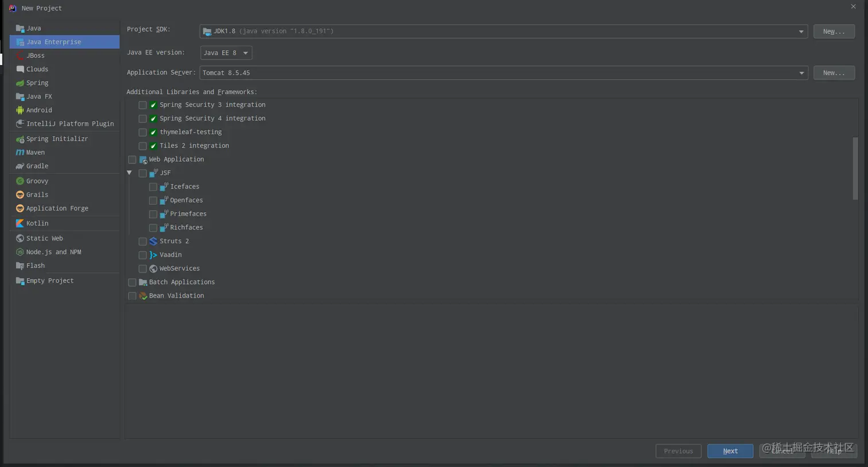The height and width of the screenshot is (467, 868).
Task: Click the Application Forge icon
Action: tap(20, 209)
